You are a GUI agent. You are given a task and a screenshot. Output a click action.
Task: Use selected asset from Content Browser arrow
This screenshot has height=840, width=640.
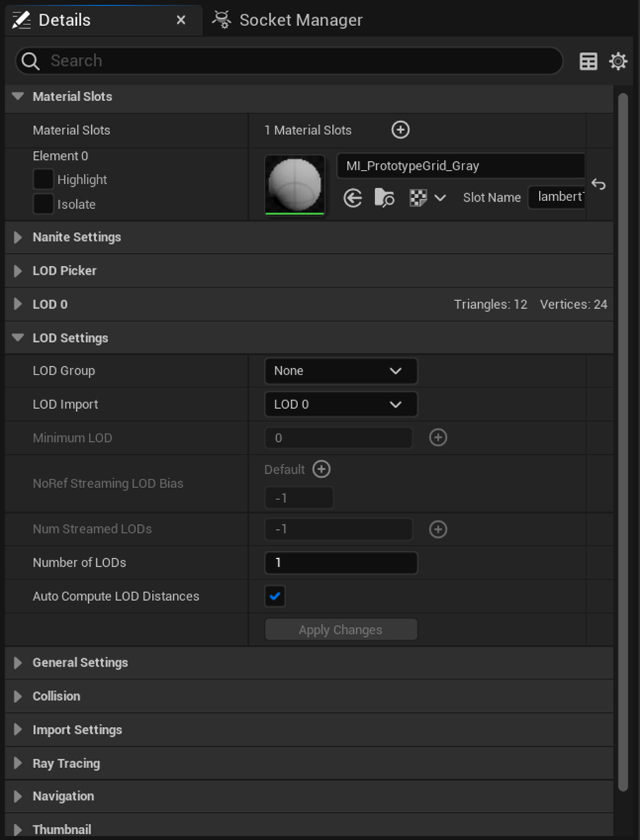(353, 198)
